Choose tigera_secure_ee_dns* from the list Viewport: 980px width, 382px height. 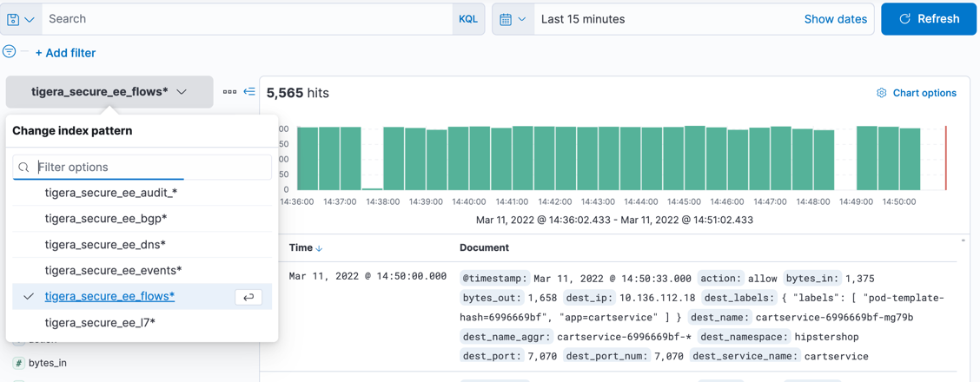coord(105,245)
